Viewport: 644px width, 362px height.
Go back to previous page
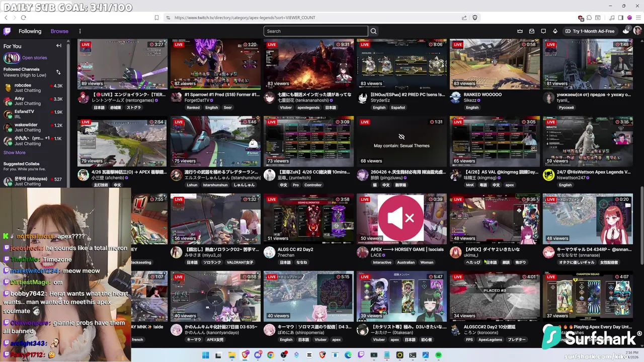[x=6, y=18]
